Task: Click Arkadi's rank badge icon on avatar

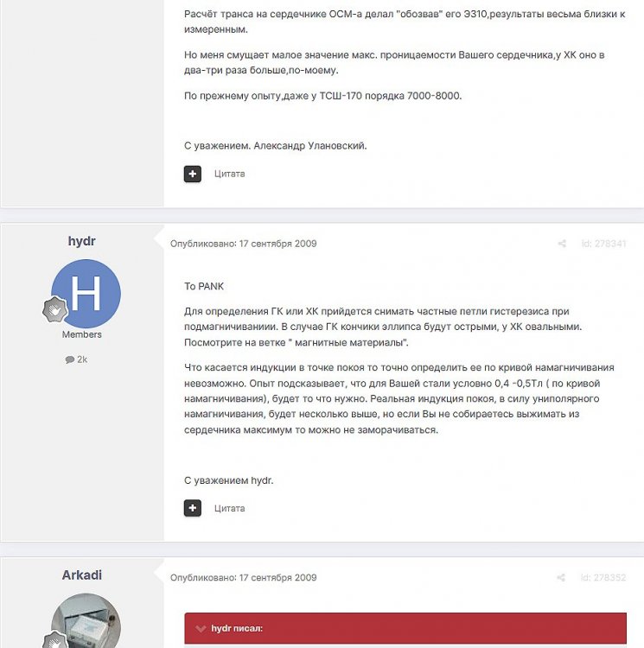Action: (x=55, y=639)
